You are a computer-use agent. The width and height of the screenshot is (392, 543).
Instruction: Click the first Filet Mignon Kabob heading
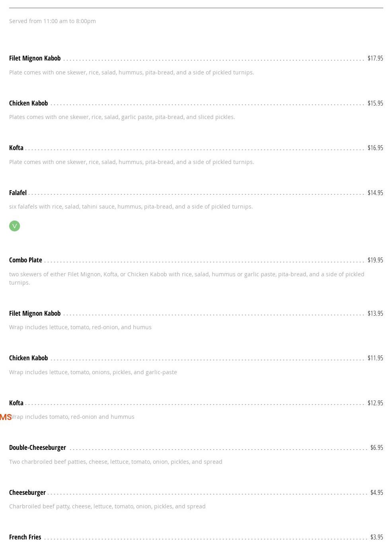[35, 58]
